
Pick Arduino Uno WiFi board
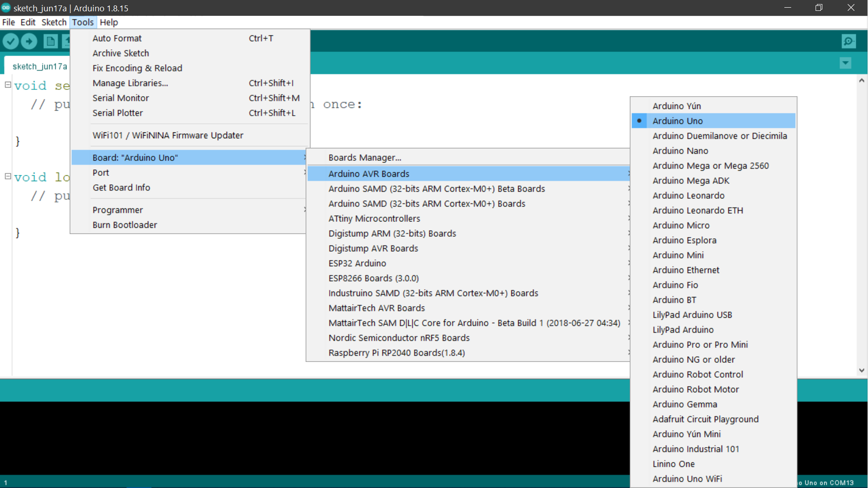pos(713,479)
